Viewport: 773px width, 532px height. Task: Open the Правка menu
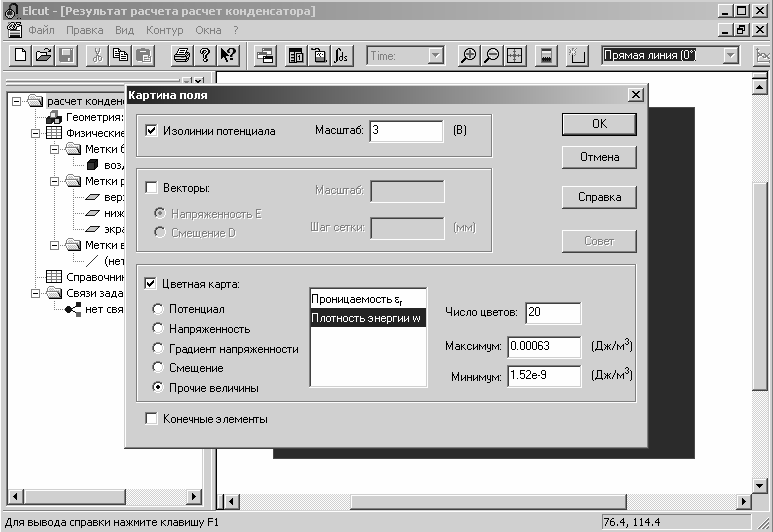coord(85,31)
